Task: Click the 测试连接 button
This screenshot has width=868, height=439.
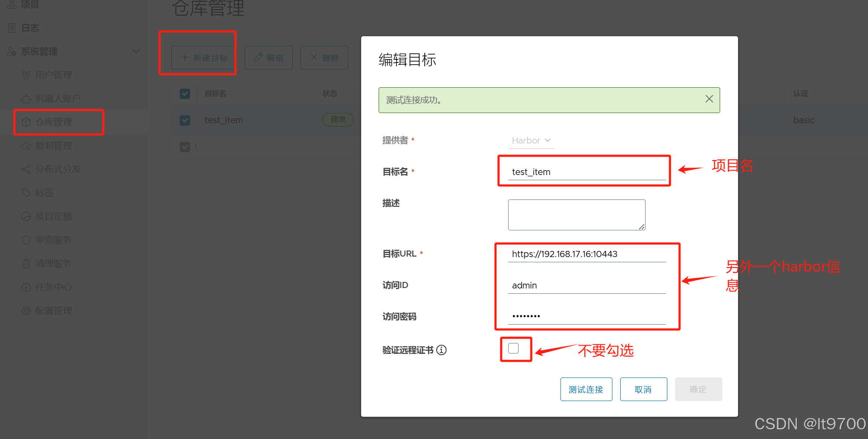Action: click(x=586, y=389)
